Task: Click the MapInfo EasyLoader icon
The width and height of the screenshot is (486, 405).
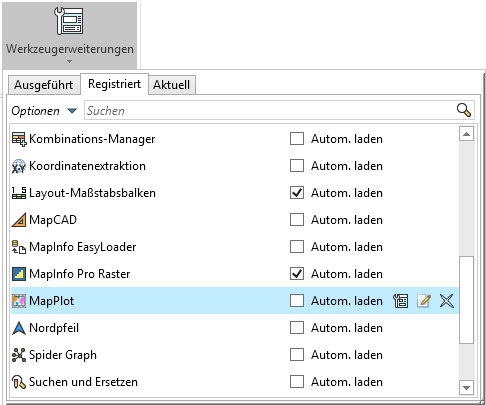Action: (x=19, y=247)
